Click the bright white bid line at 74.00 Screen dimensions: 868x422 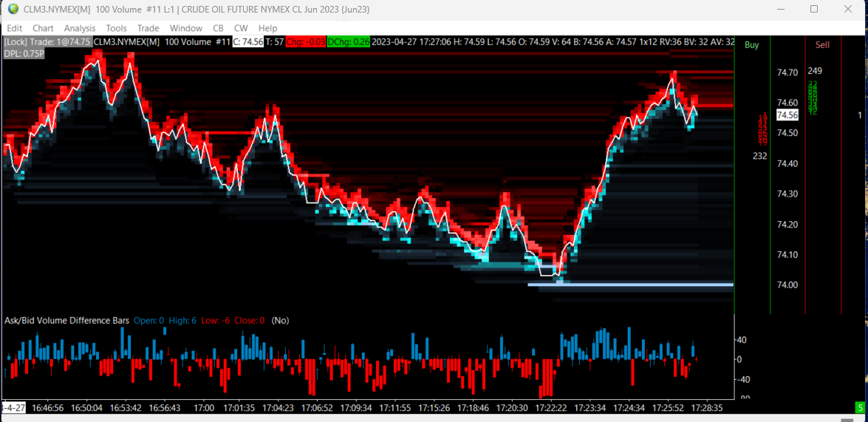[631, 285]
